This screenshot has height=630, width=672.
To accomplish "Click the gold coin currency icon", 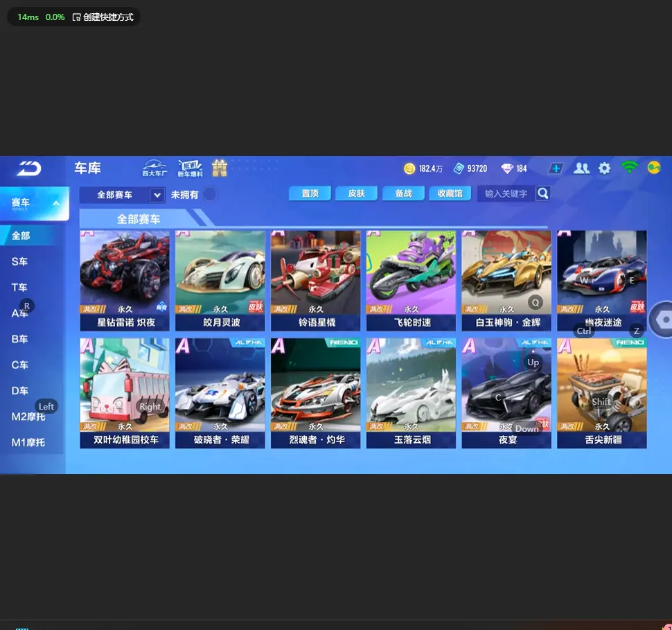I will [409, 168].
